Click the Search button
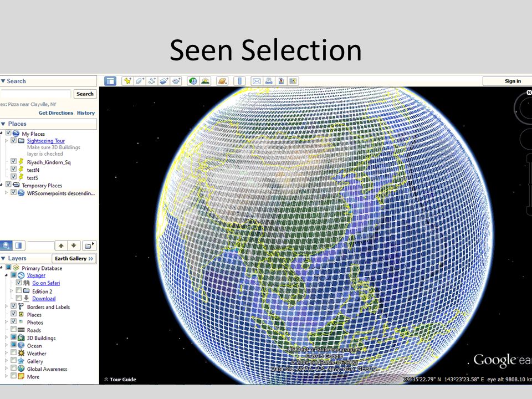This screenshot has height=399, width=532. point(85,94)
